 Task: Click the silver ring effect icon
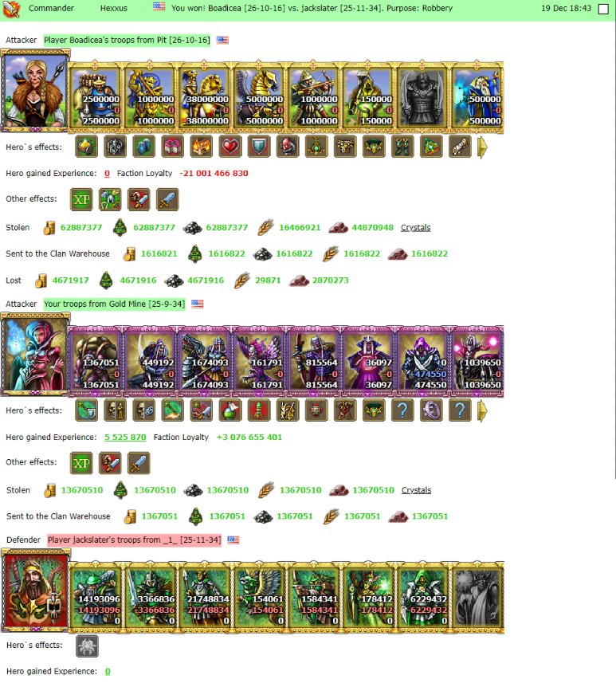tap(431, 410)
